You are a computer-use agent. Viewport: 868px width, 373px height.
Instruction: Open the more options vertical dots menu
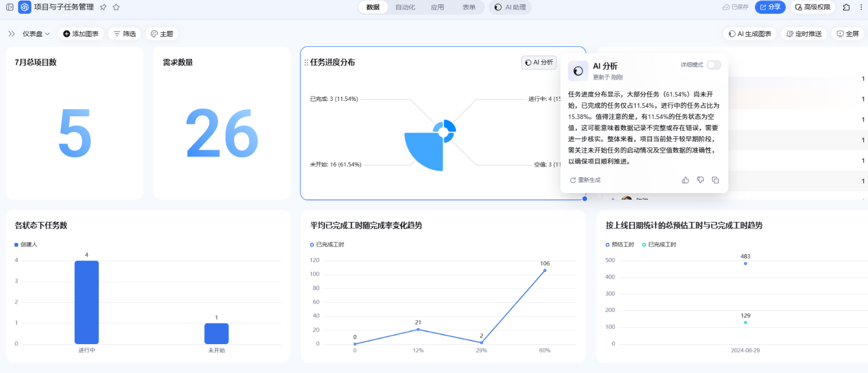pyautogui.click(x=861, y=7)
